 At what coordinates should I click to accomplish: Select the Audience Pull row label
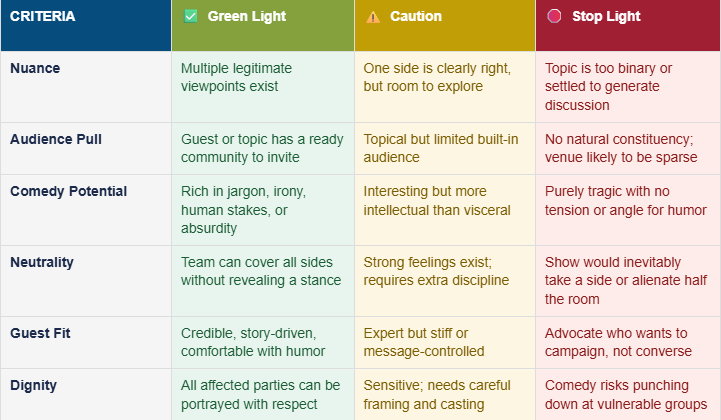(x=56, y=139)
